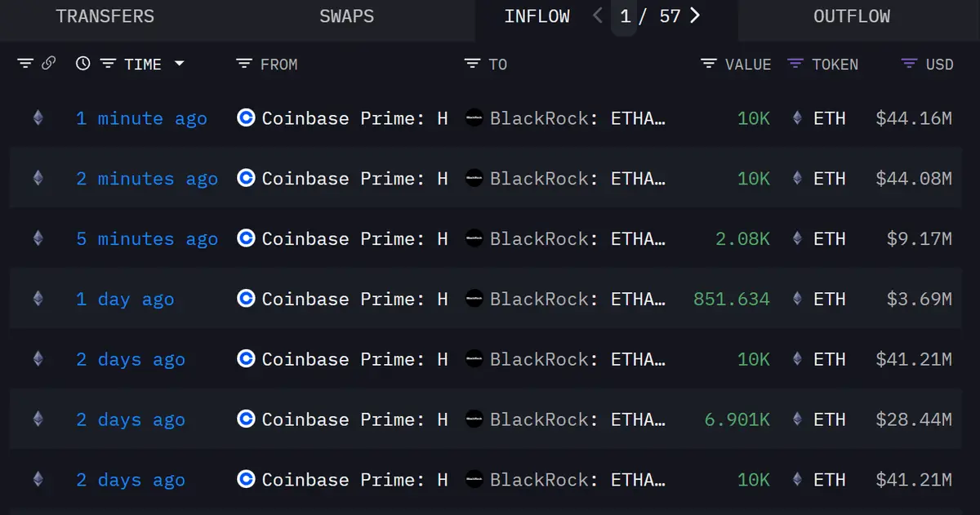Select the OUTFLOW tab
The height and width of the screenshot is (515, 980).
point(852,16)
